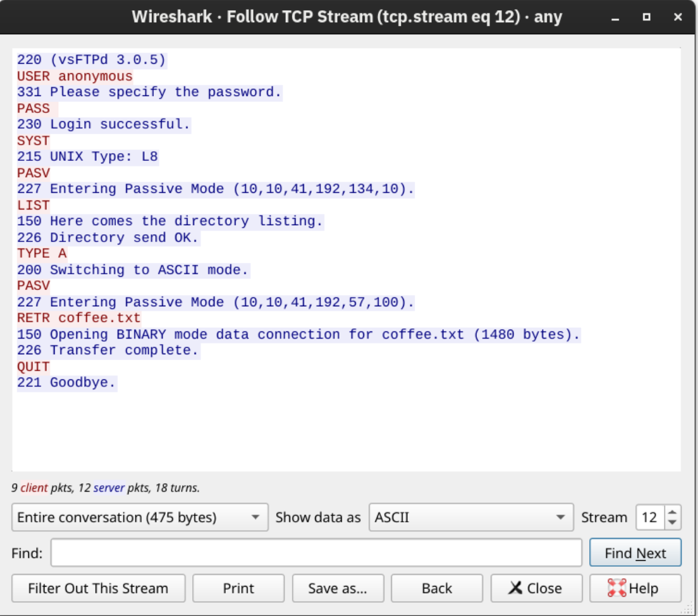Click the Find Next button

(x=636, y=552)
